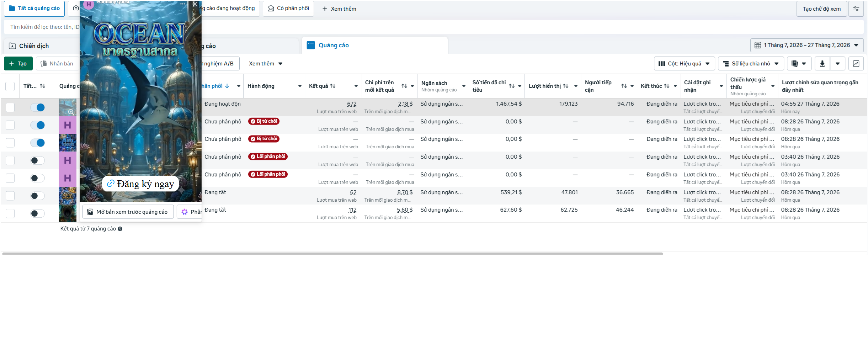Open the Cột: Hiệu quả dropdown
Image resolution: width=868 pixels, height=361 pixels.
click(x=684, y=64)
